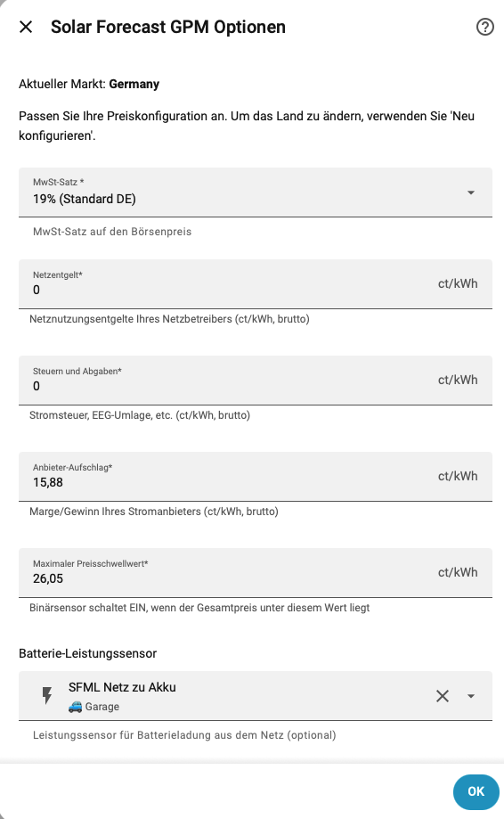Image resolution: width=504 pixels, height=819 pixels.
Task: Click the Batterie-Leistungssensor section label
Action: (87, 653)
